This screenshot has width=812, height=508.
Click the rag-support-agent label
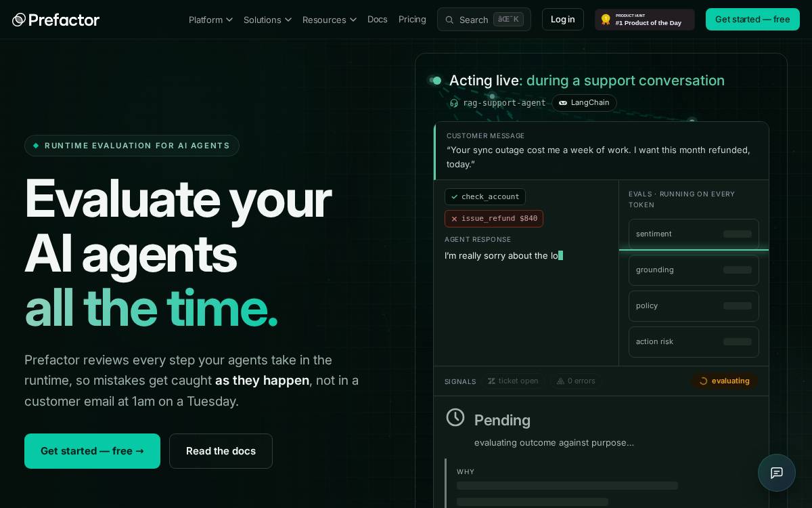point(504,103)
